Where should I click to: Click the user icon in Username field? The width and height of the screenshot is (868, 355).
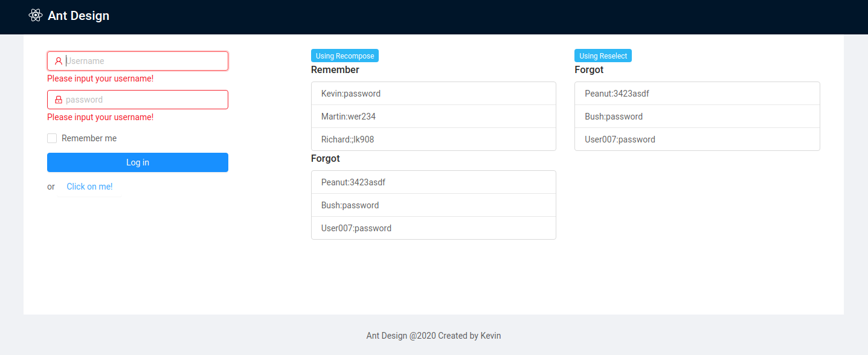point(59,61)
